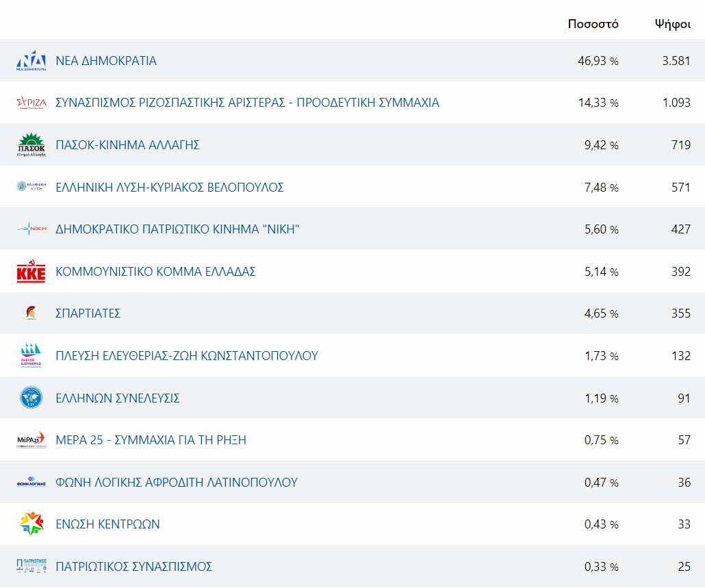This screenshot has height=588, width=705.
Task: Select the 392 votes value
Action: click(681, 272)
